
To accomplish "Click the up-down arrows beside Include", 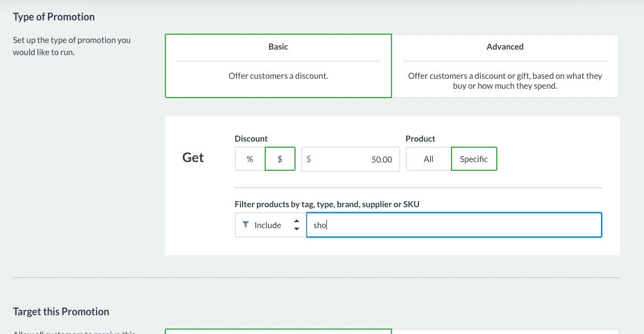I will tap(297, 225).
